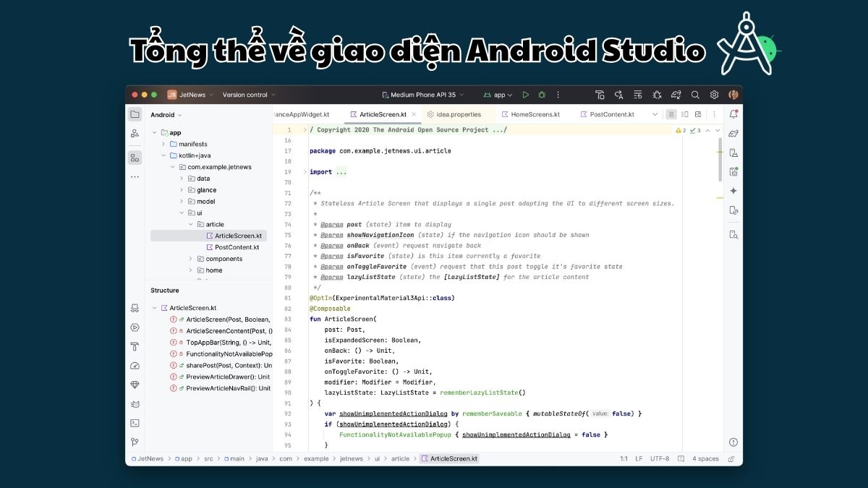Open Running Devices icon in right sidebar
Viewport: 868px width, 488px height.
click(x=733, y=172)
